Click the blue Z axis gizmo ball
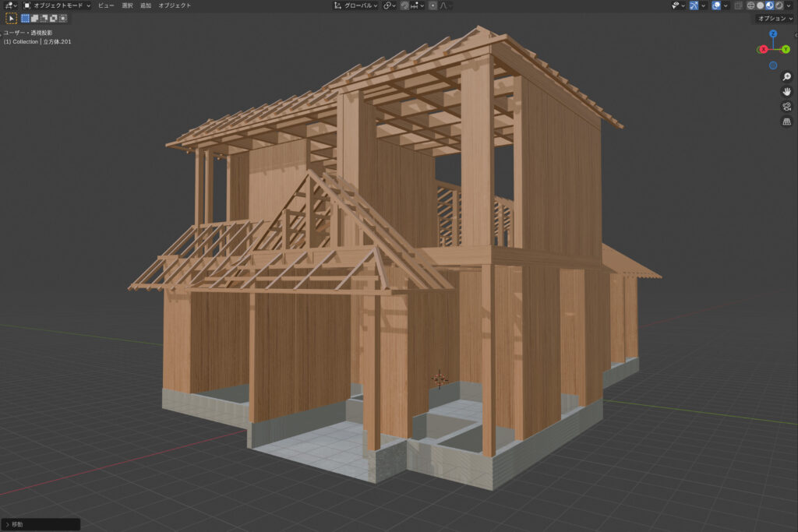Screen dimensions: 798x532 point(773,34)
